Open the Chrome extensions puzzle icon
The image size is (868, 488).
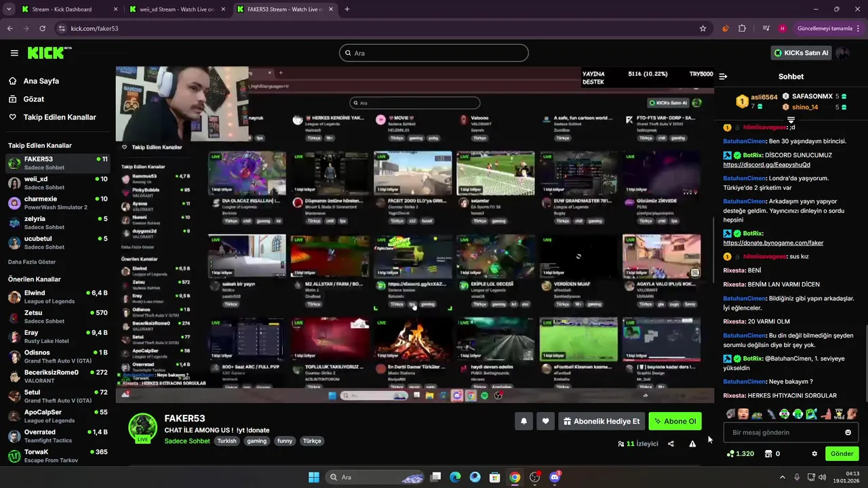point(742,28)
